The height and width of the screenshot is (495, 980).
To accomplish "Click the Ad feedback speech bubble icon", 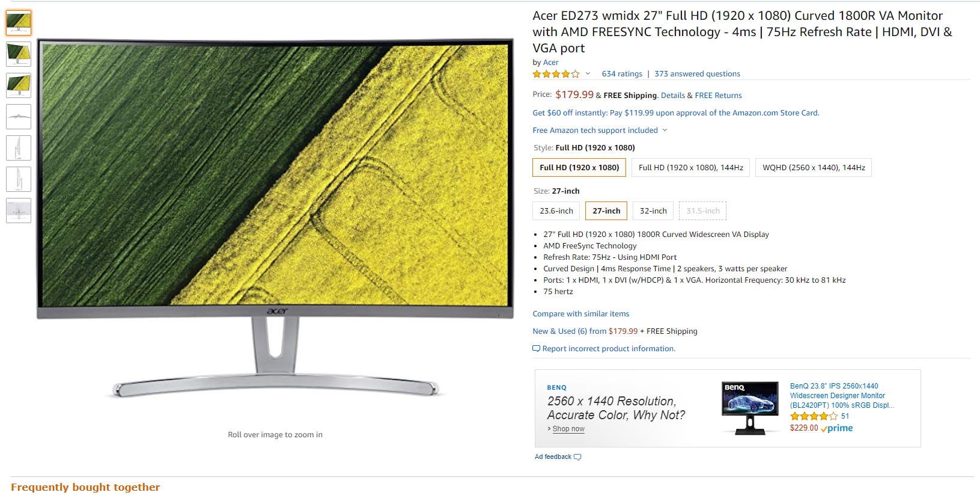I will click(577, 457).
